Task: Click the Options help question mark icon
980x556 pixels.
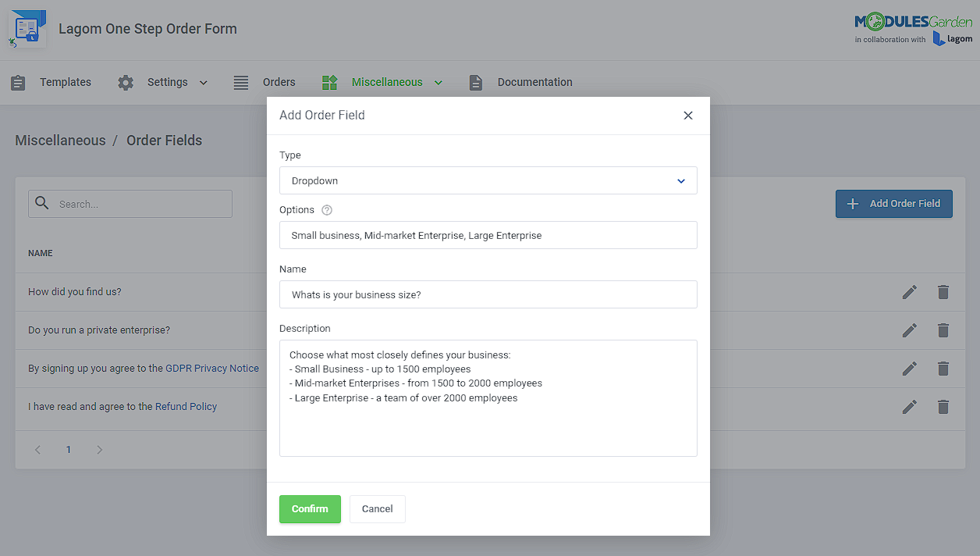Action: tap(326, 209)
